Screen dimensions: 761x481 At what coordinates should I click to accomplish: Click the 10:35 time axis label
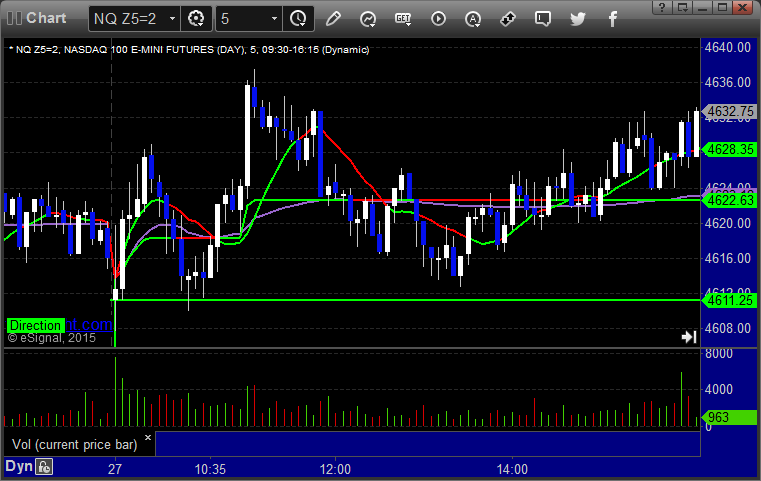pyautogui.click(x=210, y=469)
